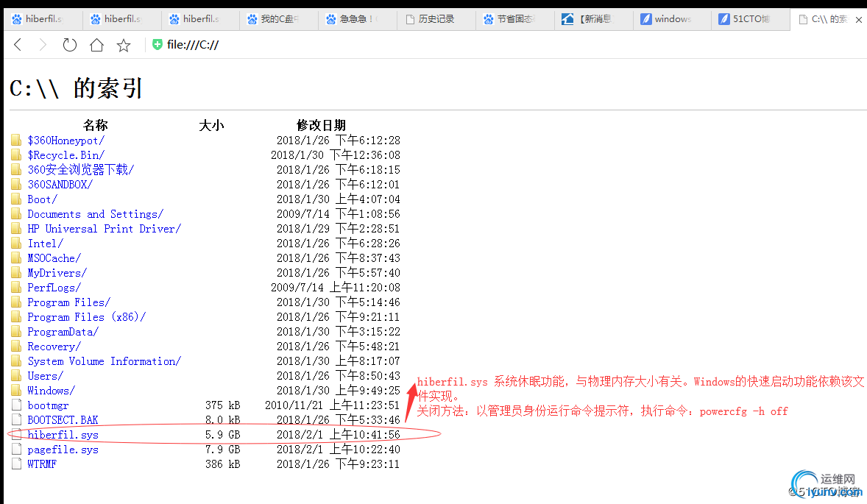Click file icon beside pagefile.sys
This screenshot has height=504, width=867.
pos(17,450)
